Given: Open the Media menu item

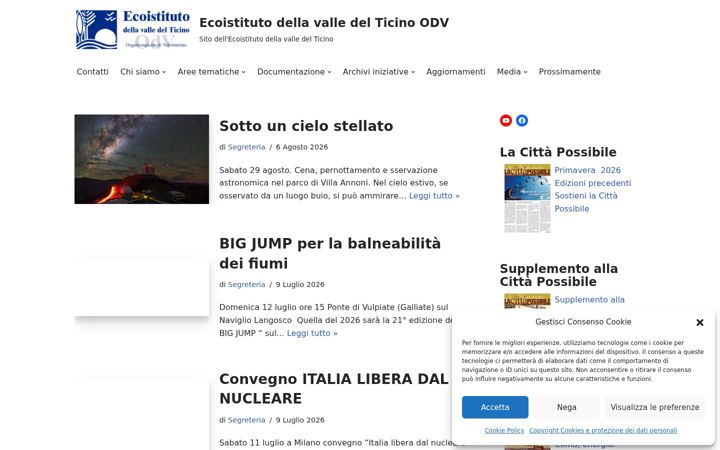Looking at the screenshot, I should (508, 72).
